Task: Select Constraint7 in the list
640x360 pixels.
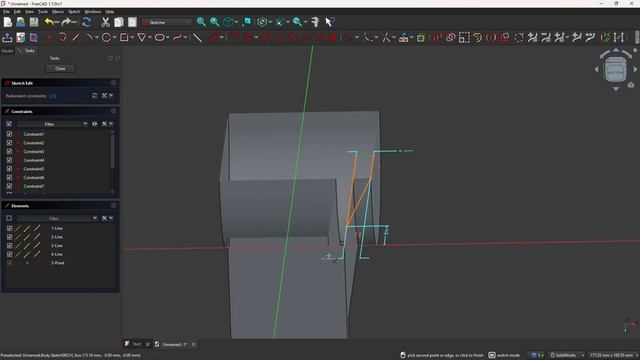Action: pyautogui.click(x=34, y=186)
